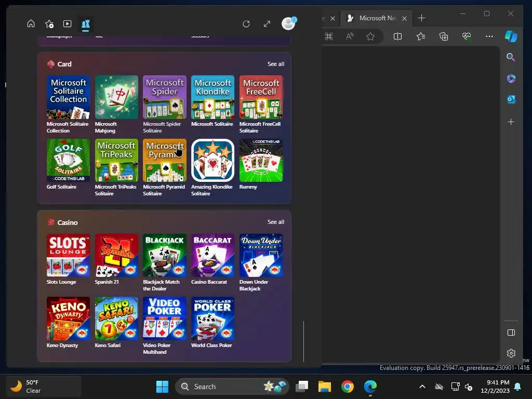The image size is (532, 399).
Task: Open Copilot in the Edge sidebar
Action: tap(511, 36)
